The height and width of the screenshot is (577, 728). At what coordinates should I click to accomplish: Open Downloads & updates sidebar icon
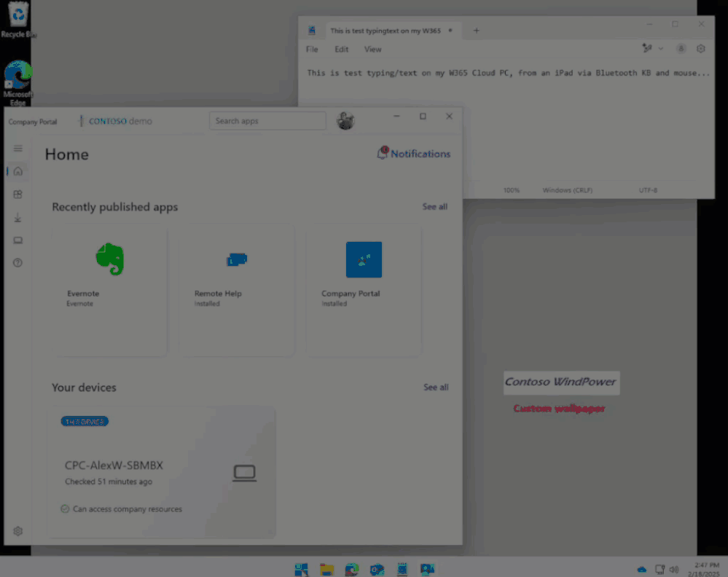pos(17,217)
